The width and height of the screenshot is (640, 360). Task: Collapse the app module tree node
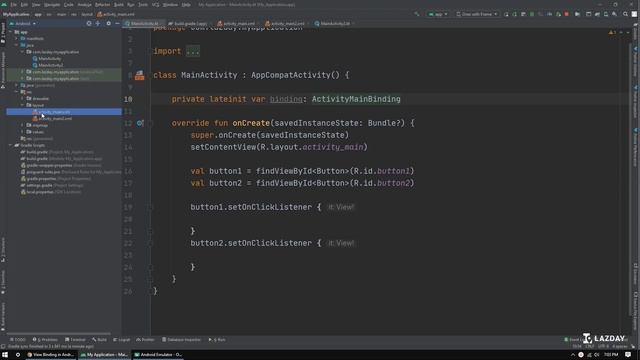click(x=11, y=32)
